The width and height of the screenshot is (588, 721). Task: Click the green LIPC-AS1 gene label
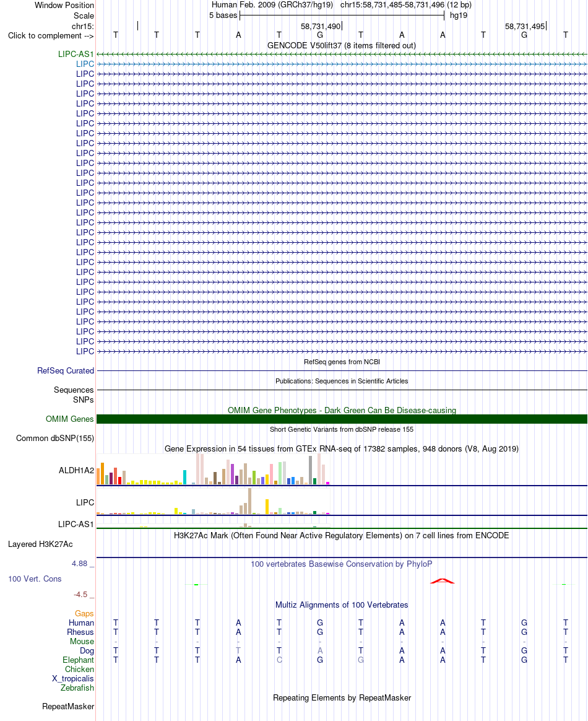click(76, 55)
